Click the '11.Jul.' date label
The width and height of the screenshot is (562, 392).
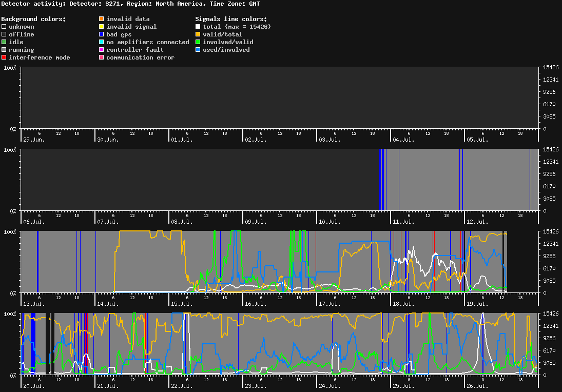pyautogui.click(x=403, y=222)
